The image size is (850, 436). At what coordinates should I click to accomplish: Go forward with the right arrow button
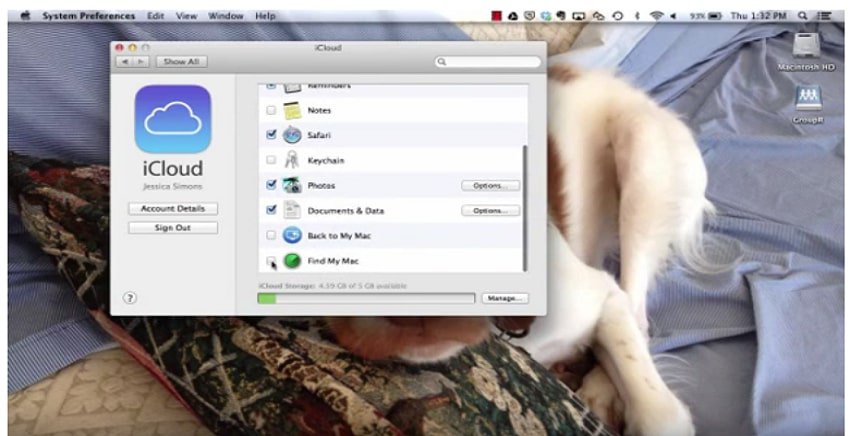pyautogui.click(x=140, y=62)
